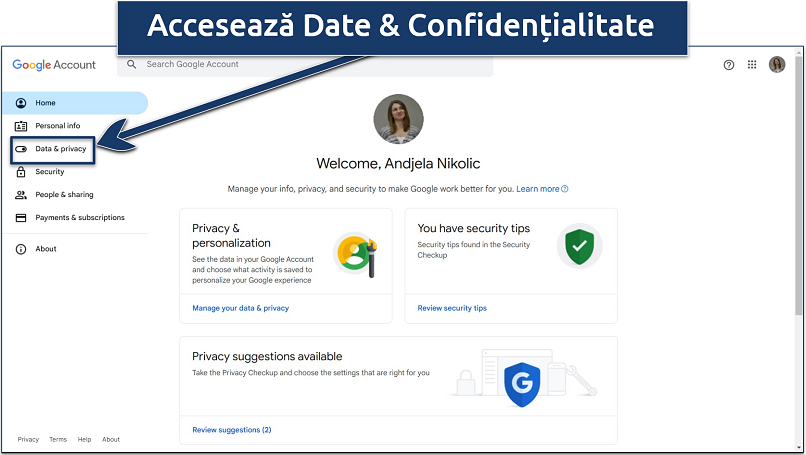This screenshot has height=455, width=806.
Task: Click the large profile picture
Action: 398,120
